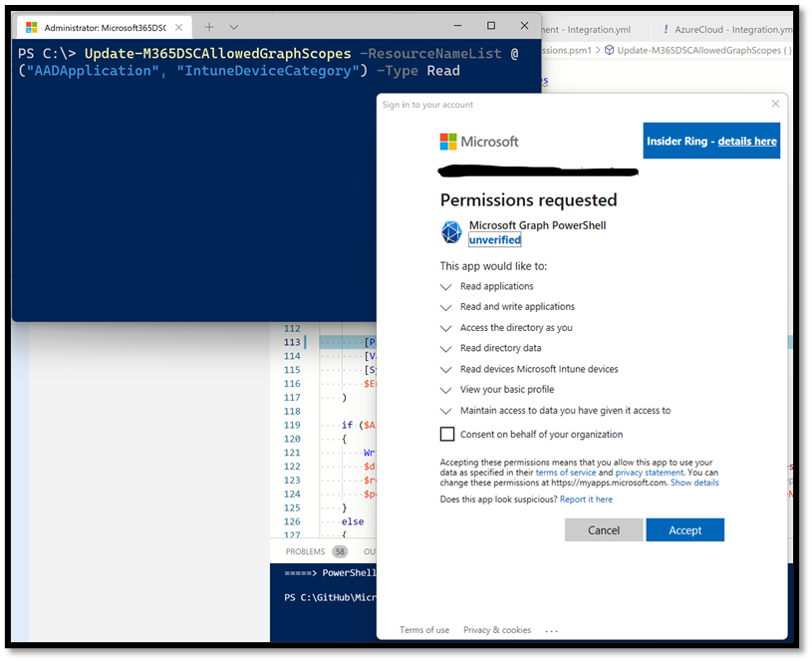The image size is (812, 661).
Task: Click the else keyword on line 126
Action: [352, 521]
